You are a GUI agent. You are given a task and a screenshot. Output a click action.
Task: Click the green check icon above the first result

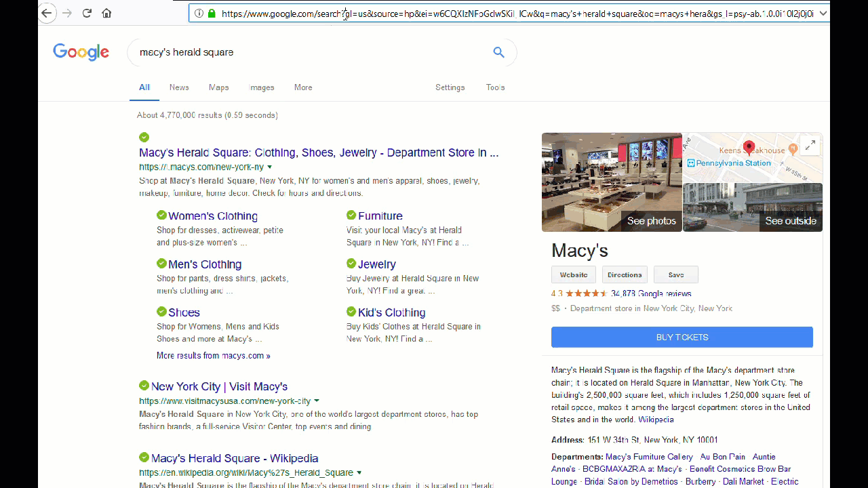[144, 137]
